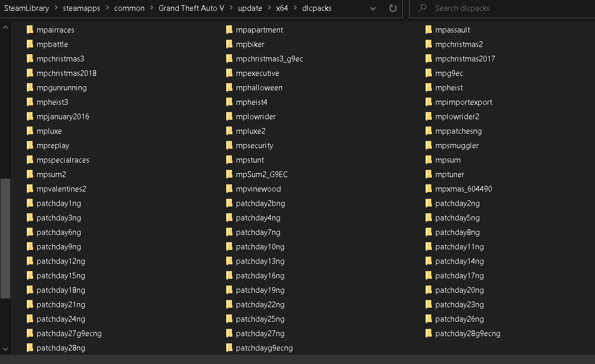Expand the chevron after SteamLibrary in the path
Viewport: 595px width, 364px height.
pyautogui.click(x=56, y=8)
